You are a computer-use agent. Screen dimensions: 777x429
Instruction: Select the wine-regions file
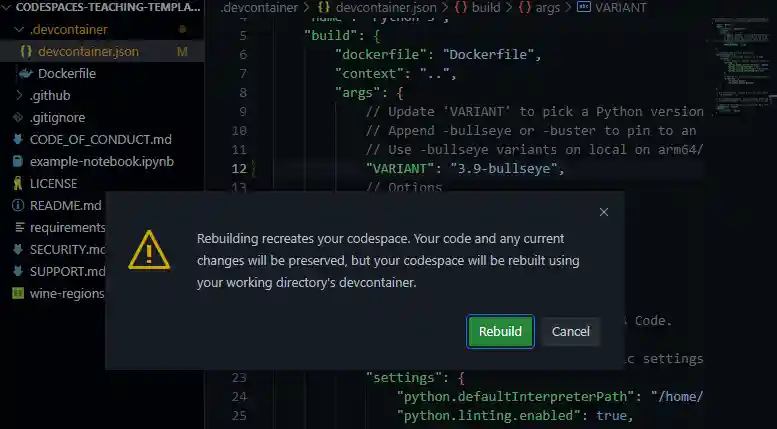(67, 293)
